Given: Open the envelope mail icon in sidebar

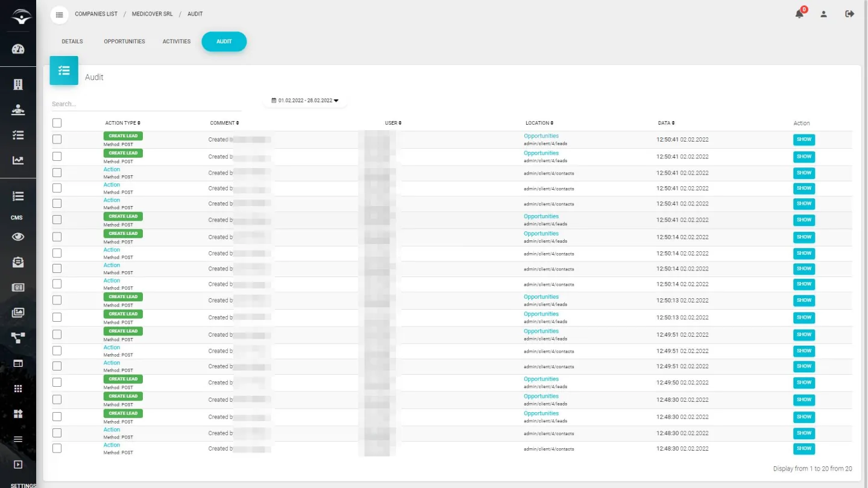Looking at the screenshot, I should click(x=18, y=263).
